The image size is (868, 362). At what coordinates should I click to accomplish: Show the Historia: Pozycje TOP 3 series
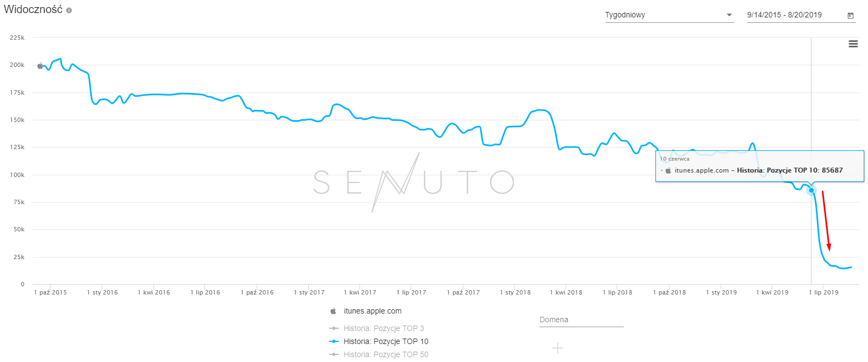coord(383,328)
